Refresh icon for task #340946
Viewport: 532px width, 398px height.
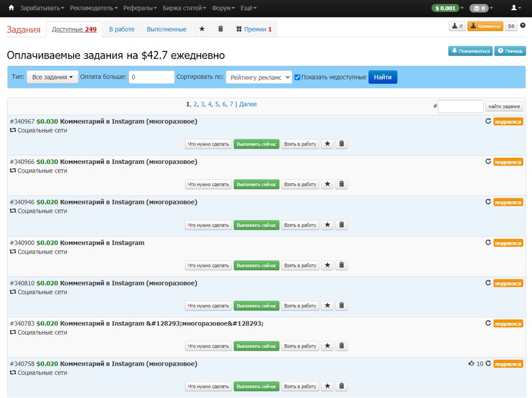[x=488, y=202]
